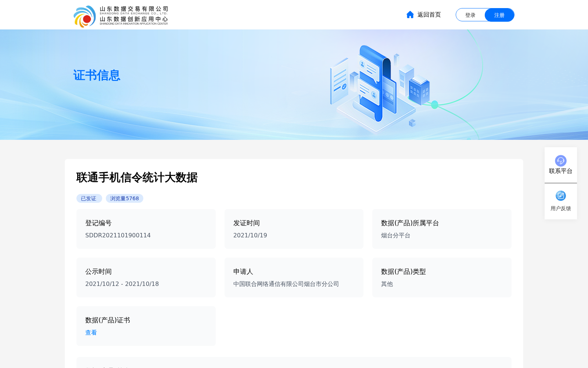Select the registration number SDDR2021101900114
The width and height of the screenshot is (588, 368).
coord(118,236)
